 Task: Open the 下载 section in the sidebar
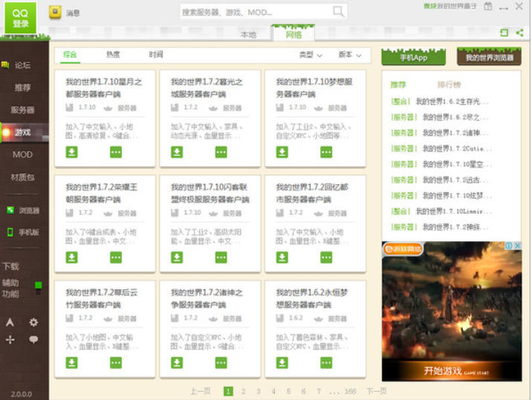pos(11,266)
